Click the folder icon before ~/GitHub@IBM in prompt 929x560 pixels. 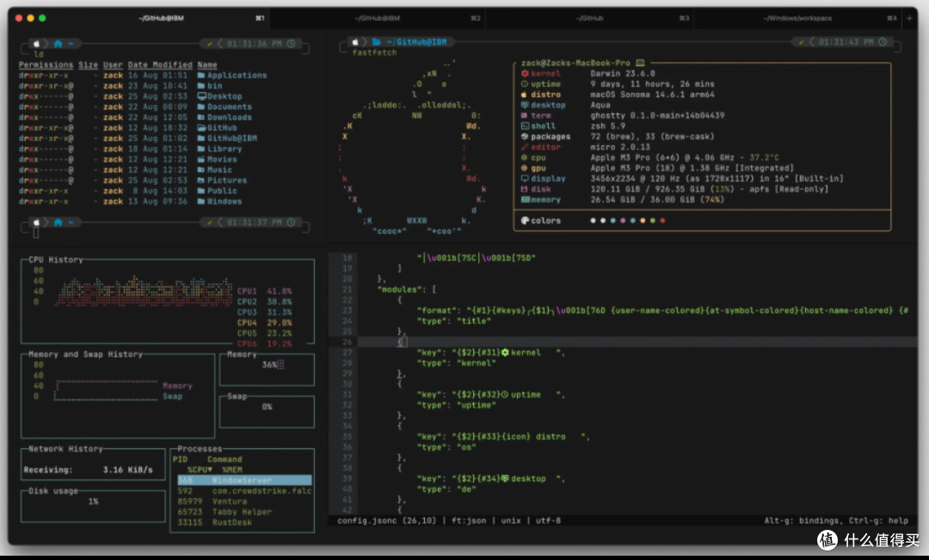[x=376, y=42]
